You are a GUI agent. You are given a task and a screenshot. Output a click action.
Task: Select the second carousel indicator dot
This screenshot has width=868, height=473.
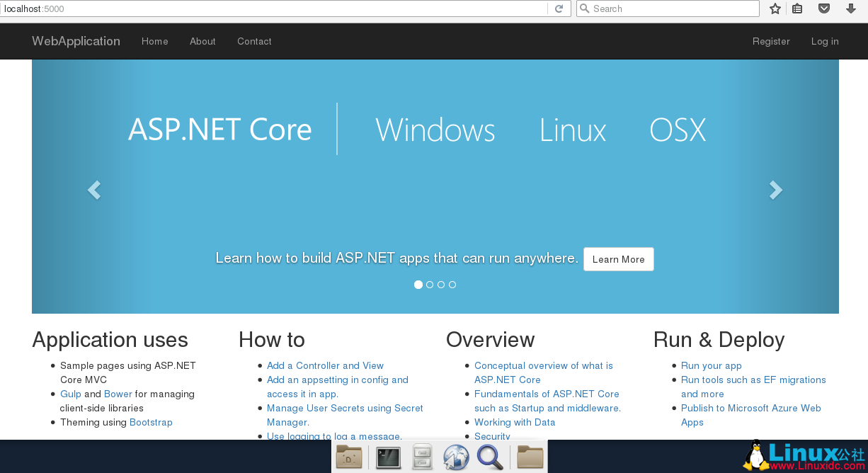(430, 285)
